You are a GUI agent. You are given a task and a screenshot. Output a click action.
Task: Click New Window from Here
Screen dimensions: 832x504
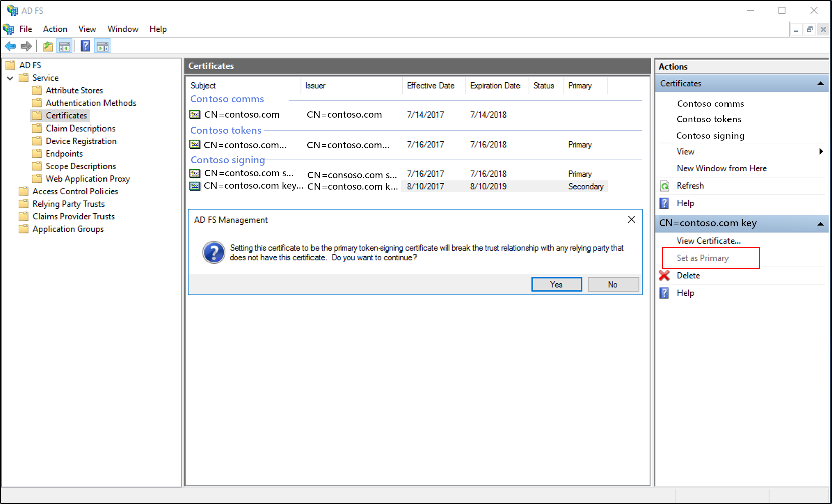721,168
